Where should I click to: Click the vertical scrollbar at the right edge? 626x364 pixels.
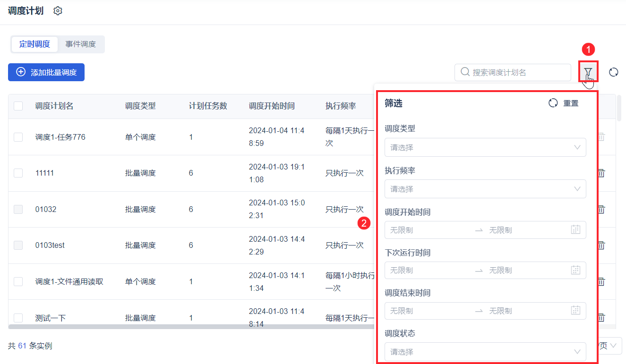point(619,108)
